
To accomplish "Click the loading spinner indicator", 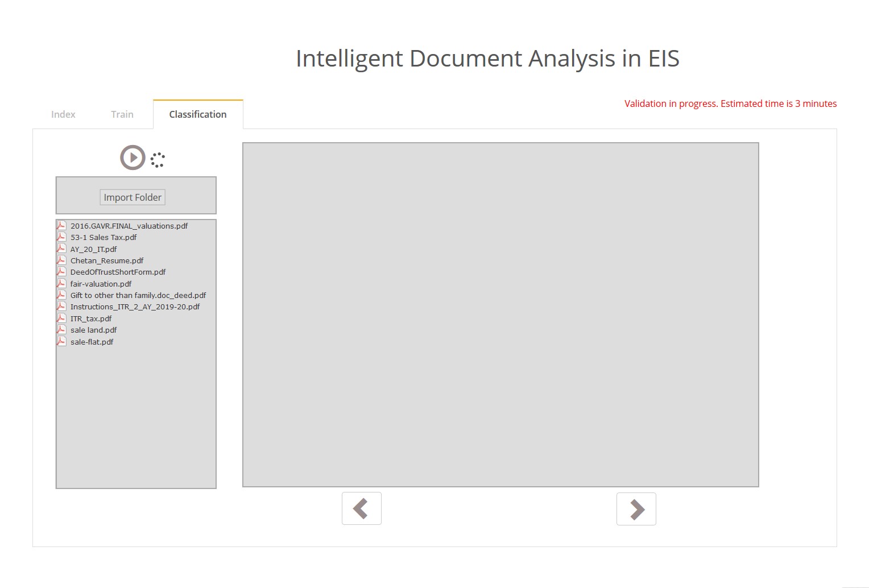I will [x=158, y=160].
